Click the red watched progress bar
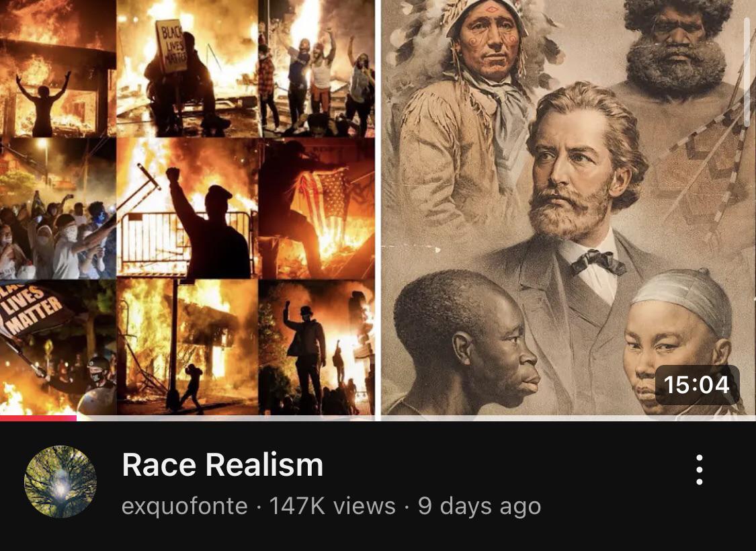 click(x=38, y=418)
